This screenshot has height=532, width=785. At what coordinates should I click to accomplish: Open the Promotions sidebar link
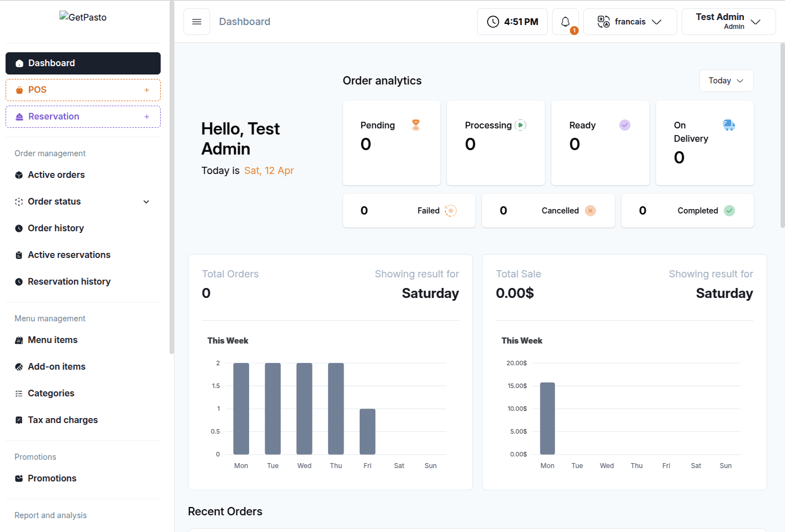[x=52, y=479]
